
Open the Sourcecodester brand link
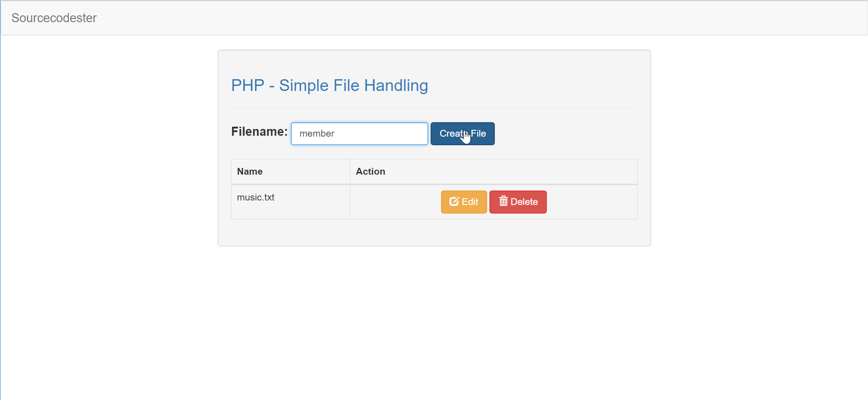(x=54, y=18)
